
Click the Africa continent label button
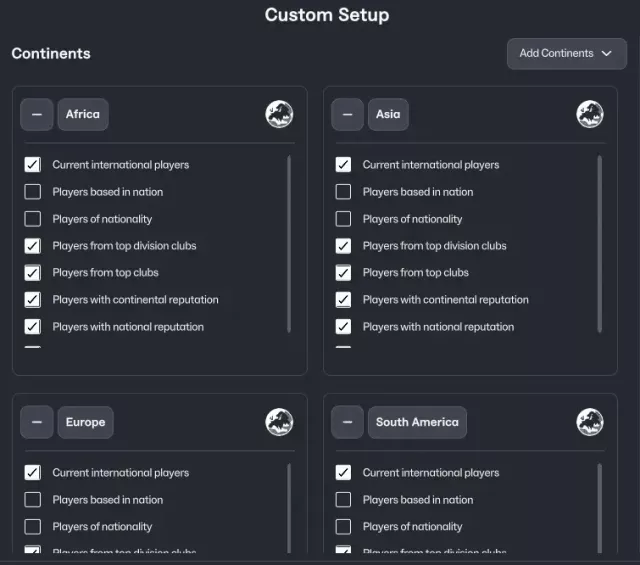pos(83,114)
